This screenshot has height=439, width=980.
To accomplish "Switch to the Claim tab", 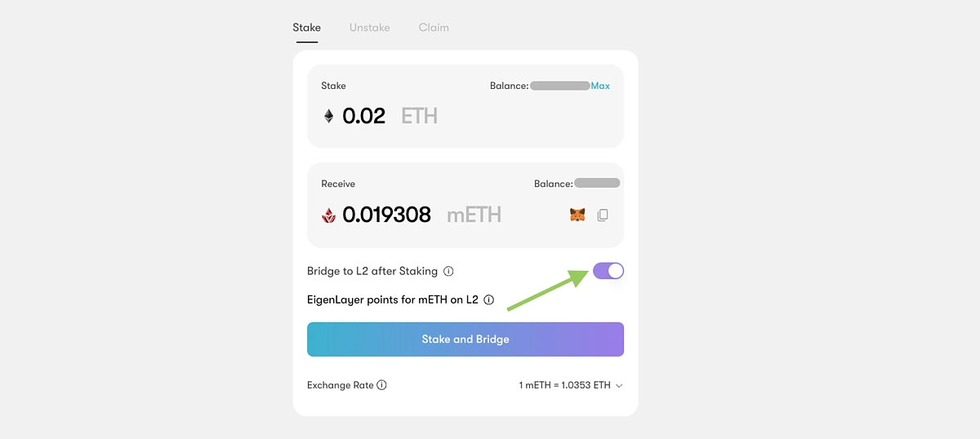I will point(434,27).
